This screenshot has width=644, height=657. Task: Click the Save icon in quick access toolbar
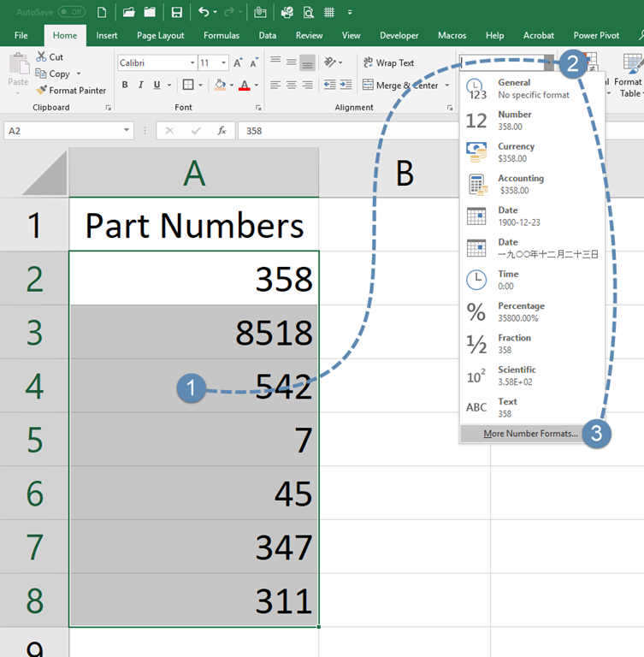pos(176,12)
